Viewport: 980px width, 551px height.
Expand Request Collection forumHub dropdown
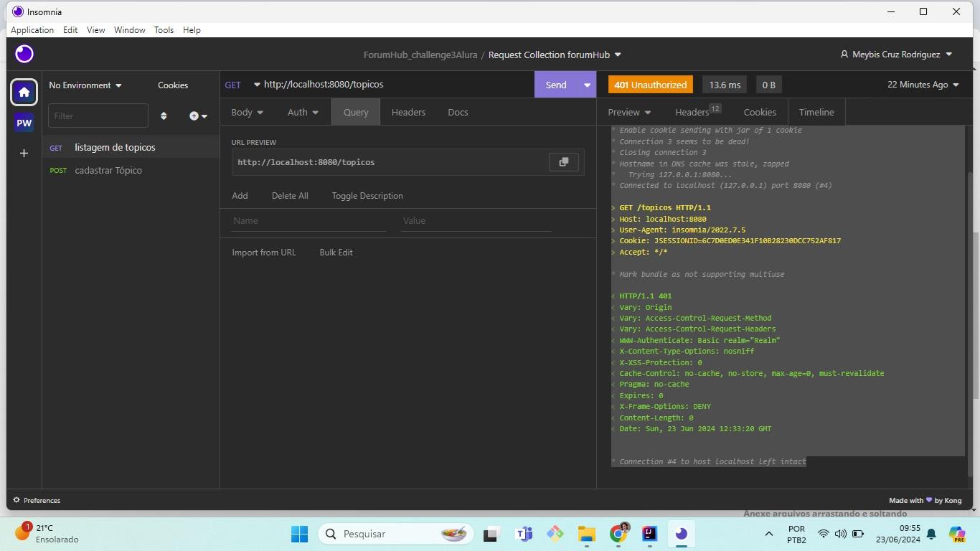click(555, 55)
